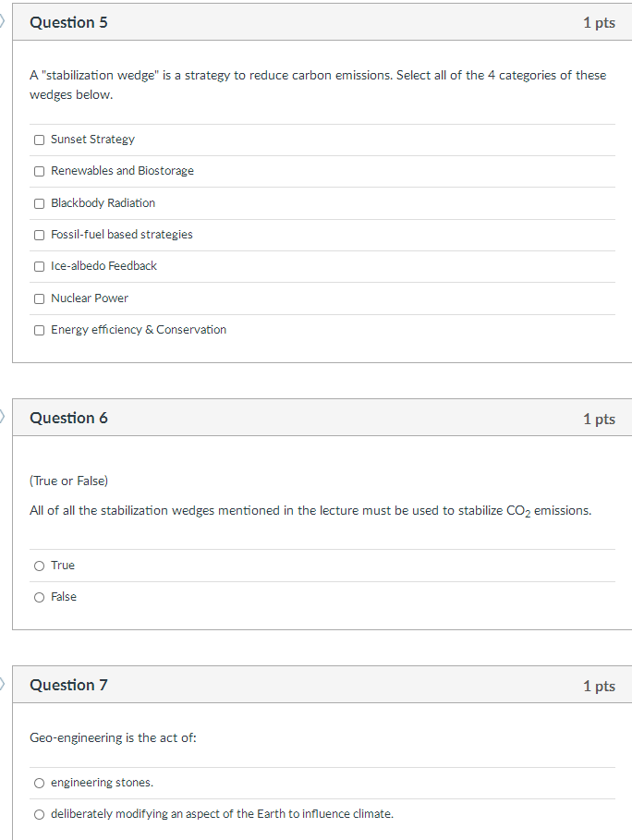Screen dimensions: 632x840
Task: Choose True for Question 6
Action: [39, 566]
